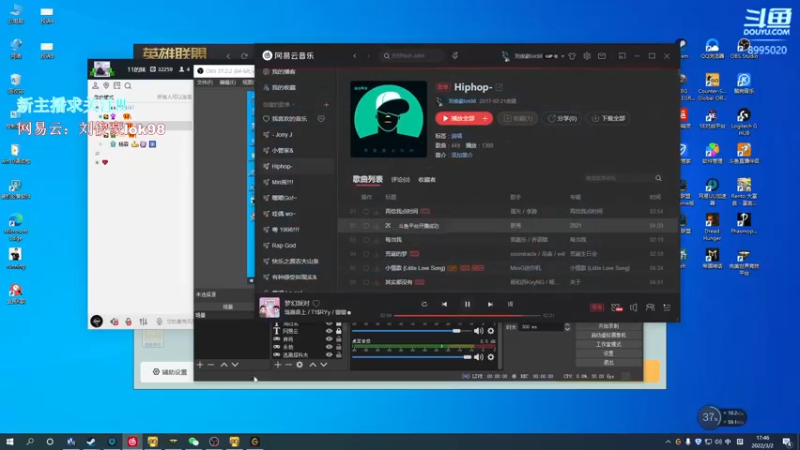This screenshot has height=450, width=800.
Task: Click the 辅助设置 button
Action: 170,372
